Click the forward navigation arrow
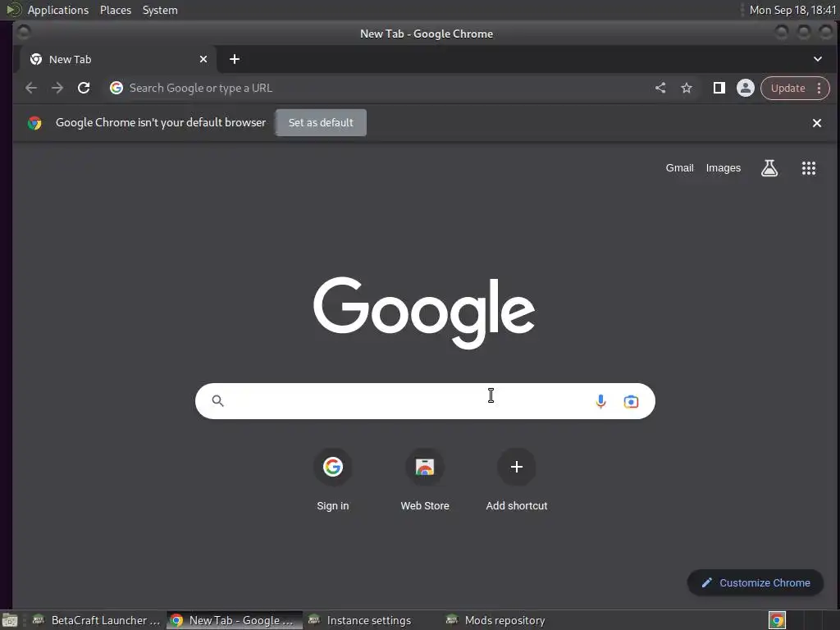840x630 pixels. [x=57, y=88]
